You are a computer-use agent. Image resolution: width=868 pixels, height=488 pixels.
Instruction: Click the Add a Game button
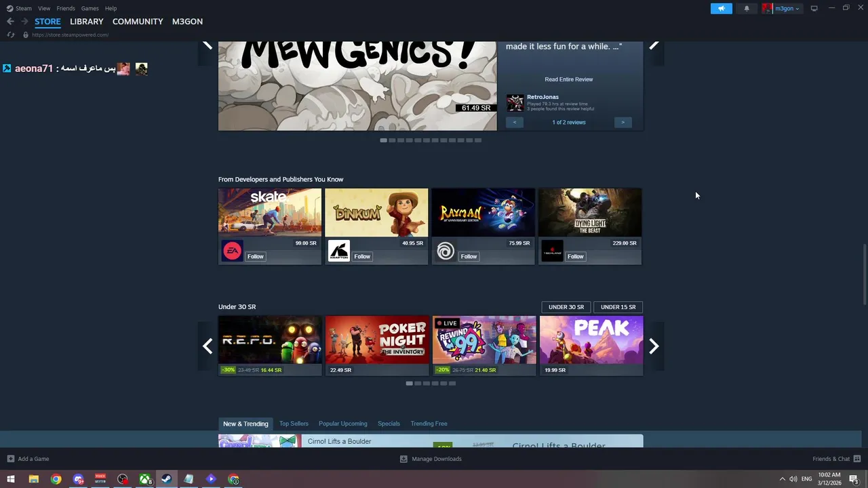(28, 459)
